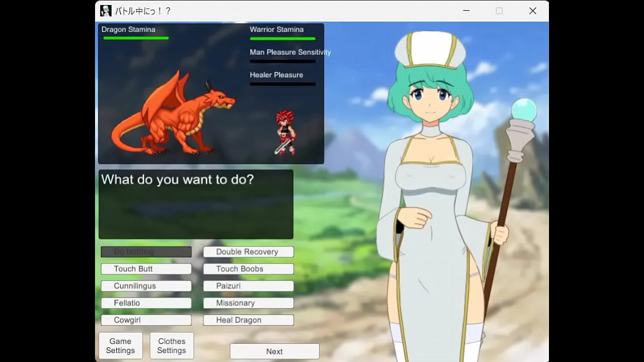Choose the Double Recovery action

(248, 252)
